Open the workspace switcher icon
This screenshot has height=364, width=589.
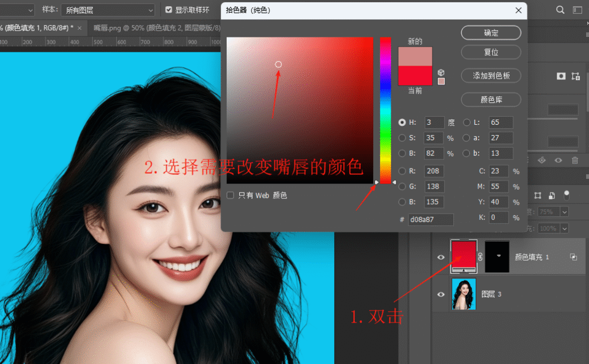(x=577, y=10)
